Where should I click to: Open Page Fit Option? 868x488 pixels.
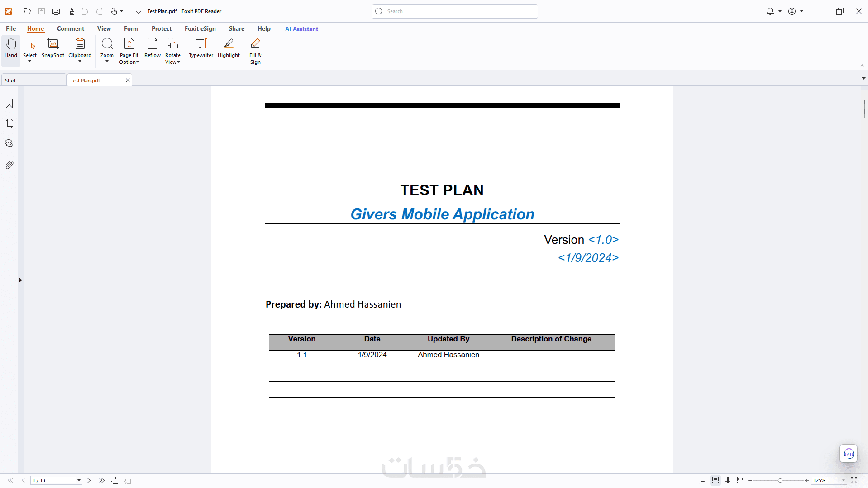[129, 51]
